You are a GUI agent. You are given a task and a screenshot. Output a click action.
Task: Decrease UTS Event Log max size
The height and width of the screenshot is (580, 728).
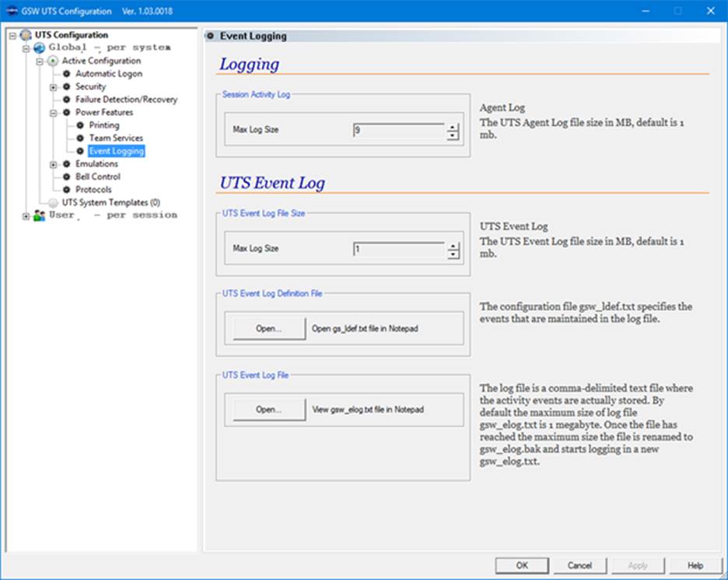[x=453, y=254]
